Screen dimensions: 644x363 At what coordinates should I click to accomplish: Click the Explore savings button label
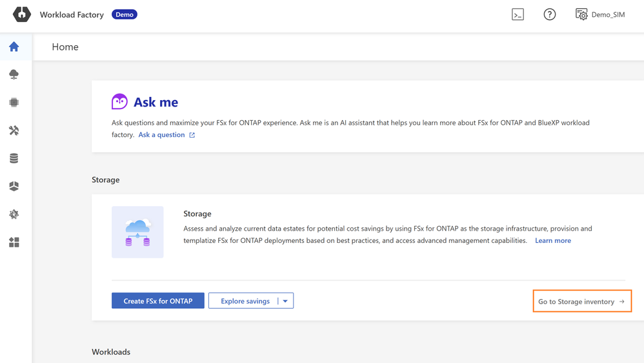pos(245,301)
